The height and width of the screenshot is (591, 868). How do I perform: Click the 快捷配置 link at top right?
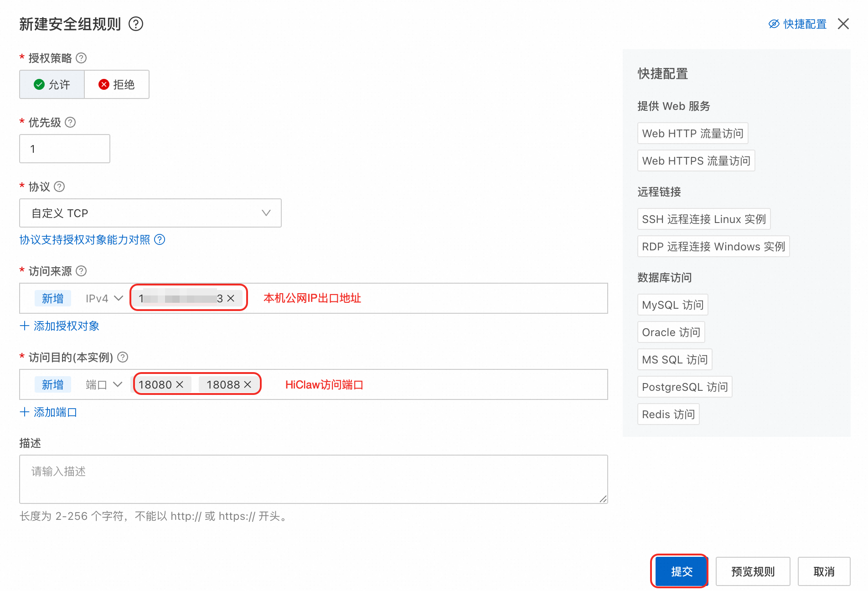pyautogui.click(x=805, y=24)
